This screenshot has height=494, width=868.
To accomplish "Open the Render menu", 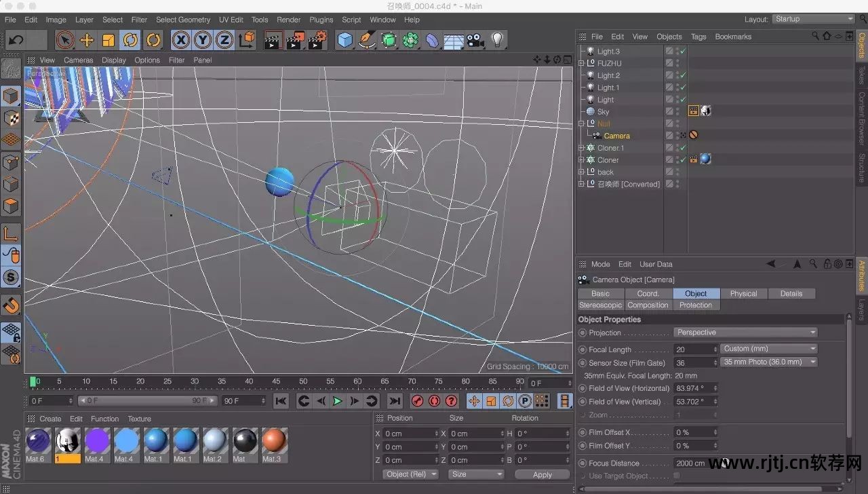I will point(288,20).
